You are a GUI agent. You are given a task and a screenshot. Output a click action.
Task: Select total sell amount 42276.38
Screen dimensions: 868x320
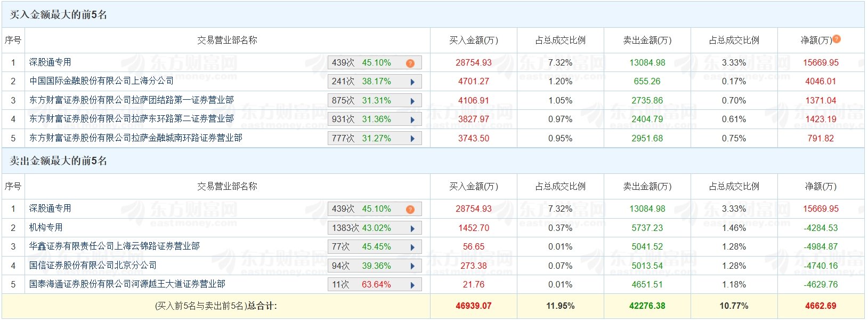[647, 306]
